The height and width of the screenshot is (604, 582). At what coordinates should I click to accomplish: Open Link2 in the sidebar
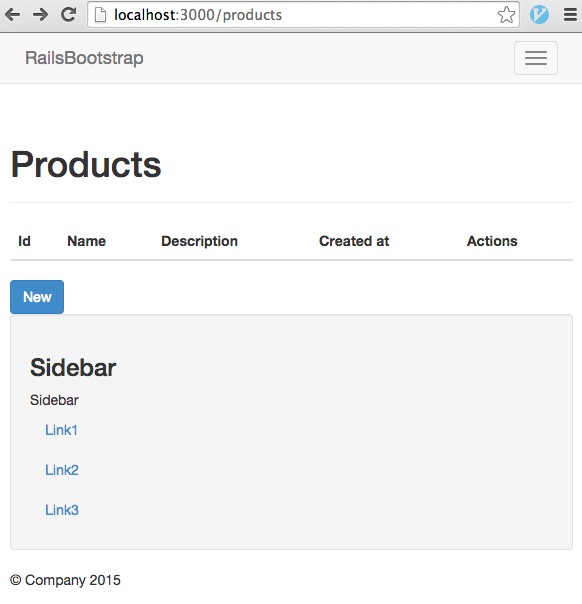[x=62, y=470]
